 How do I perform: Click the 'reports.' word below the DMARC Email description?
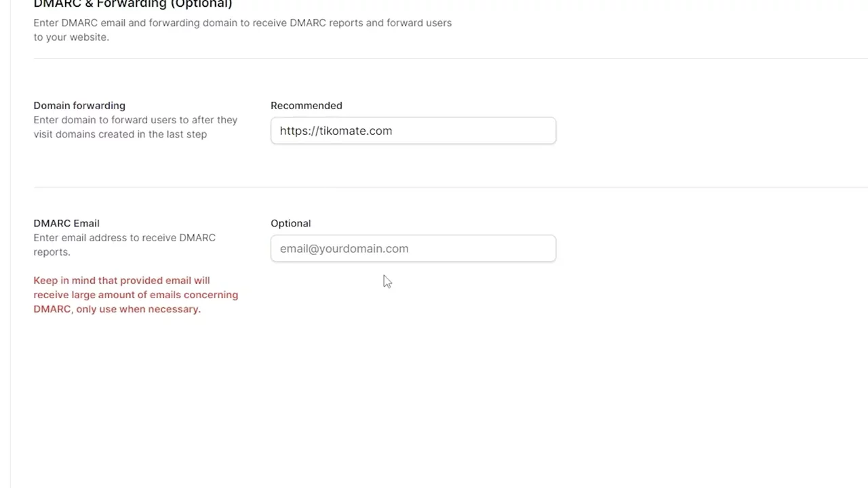(x=52, y=252)
